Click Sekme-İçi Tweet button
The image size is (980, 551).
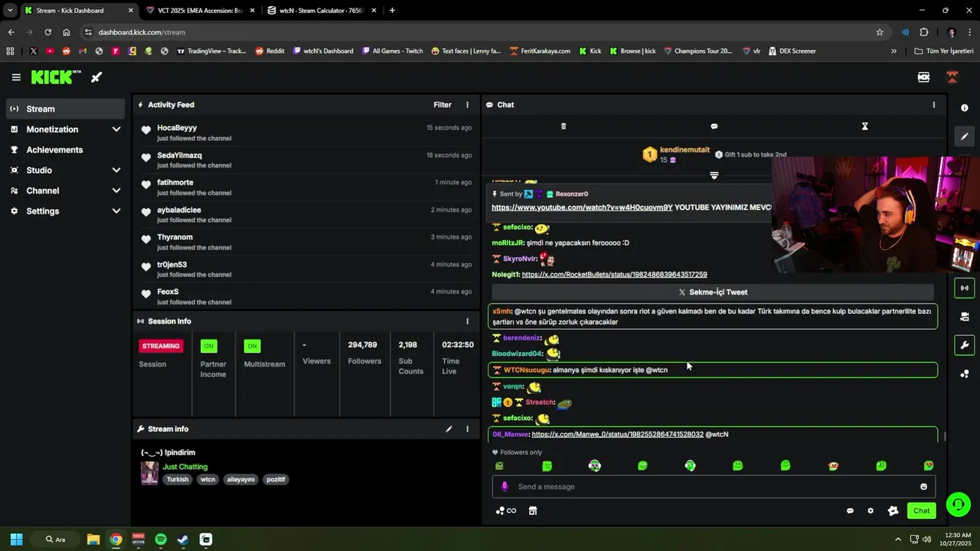click(713, 292)
